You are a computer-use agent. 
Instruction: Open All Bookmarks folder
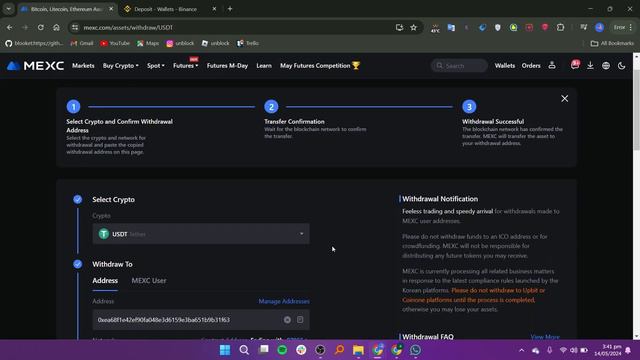(x=612, y=43)
